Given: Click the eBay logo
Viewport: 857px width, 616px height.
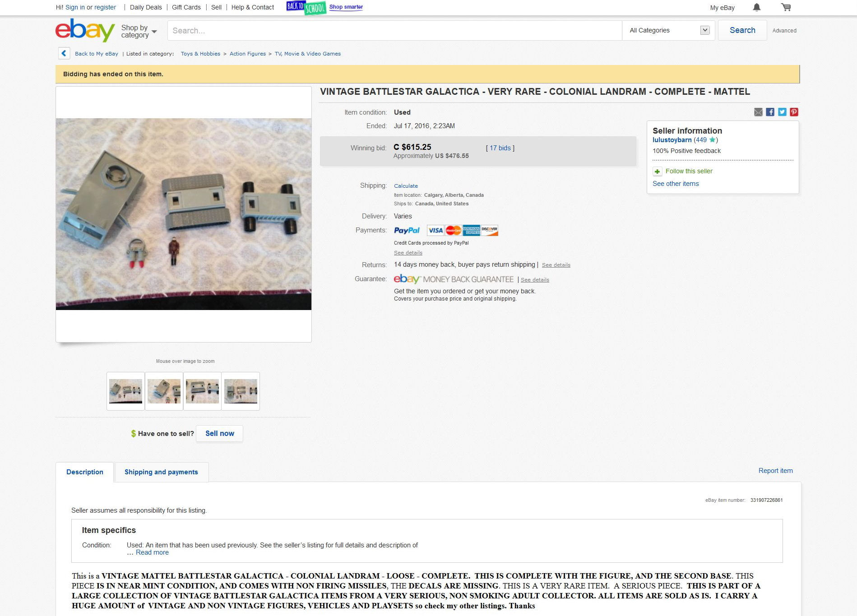Looking at the screenshot, I should pyautogui.click(x=85, y=30).
